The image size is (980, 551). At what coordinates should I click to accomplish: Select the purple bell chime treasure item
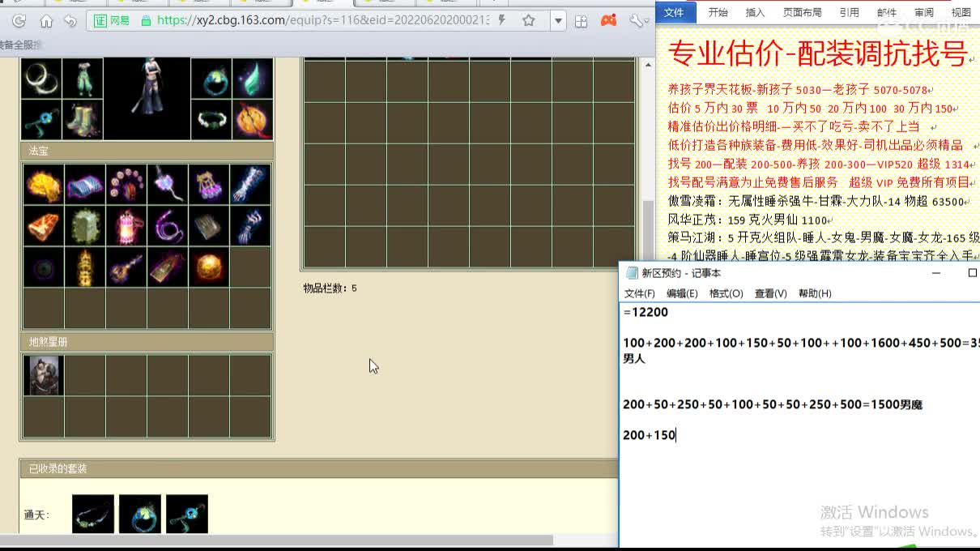[x=209, y=184]
